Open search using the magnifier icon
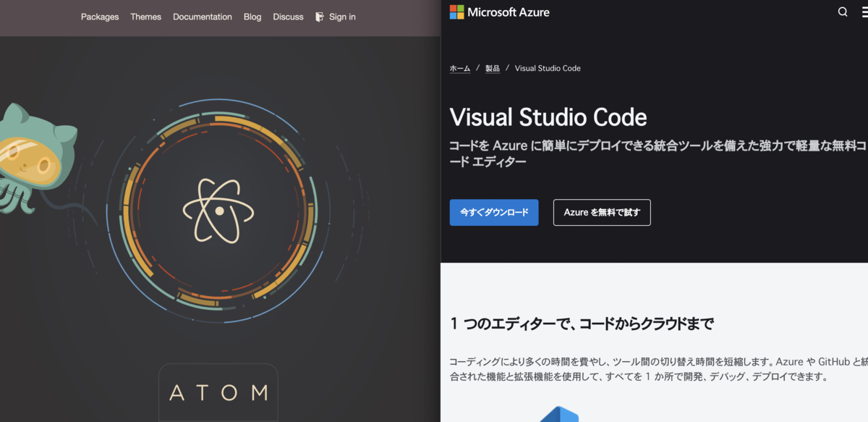The width and height of the screenshot is (868, 422). tap(842, 12)
